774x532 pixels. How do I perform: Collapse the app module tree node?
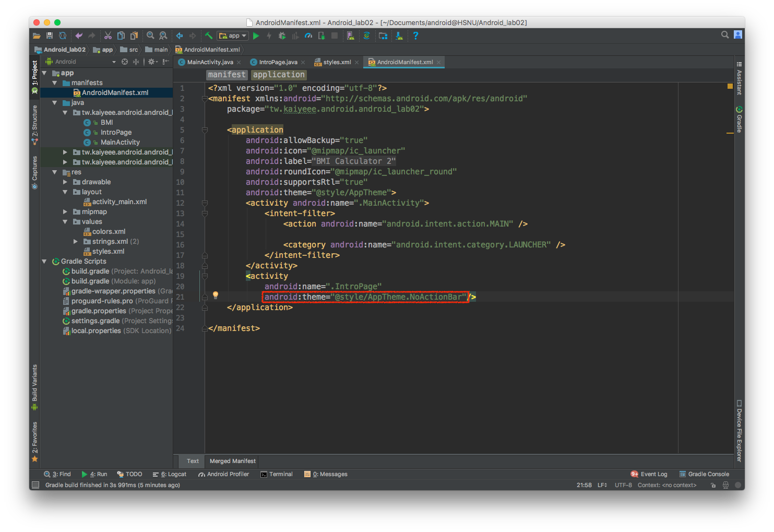(44, 73)
